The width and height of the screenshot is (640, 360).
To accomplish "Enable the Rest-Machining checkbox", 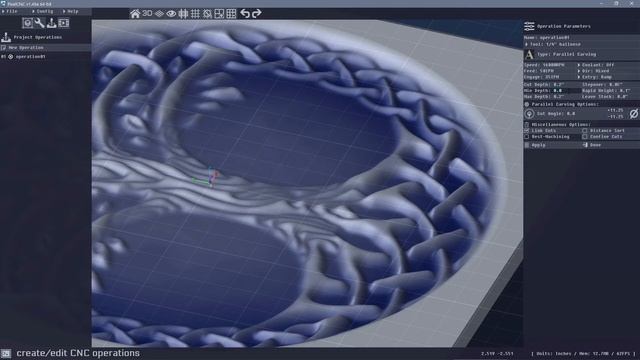I will [527, 137].
